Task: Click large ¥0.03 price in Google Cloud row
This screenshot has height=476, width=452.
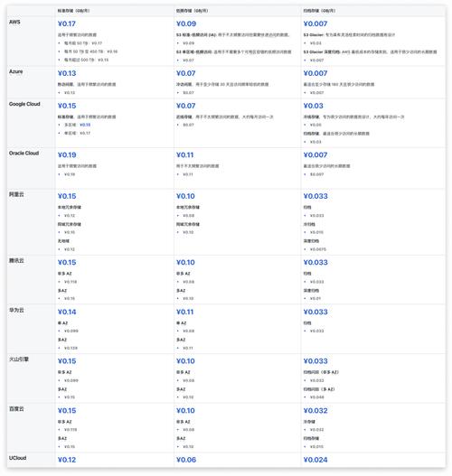Action: 313,106
